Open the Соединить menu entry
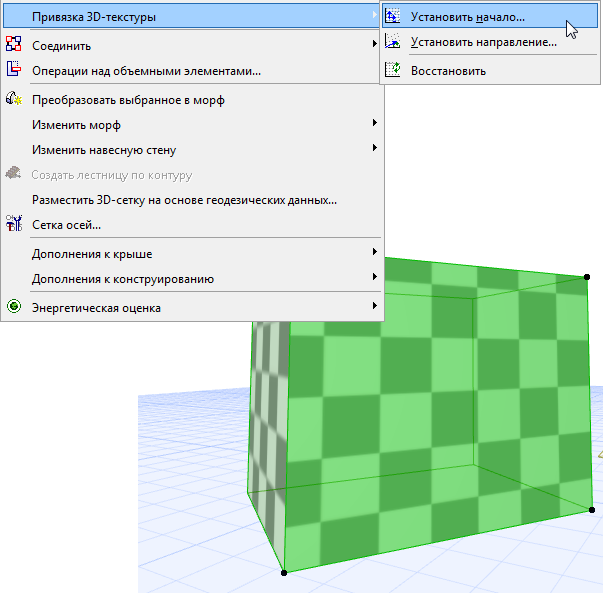The image size is (603, 593). point(191,45)
